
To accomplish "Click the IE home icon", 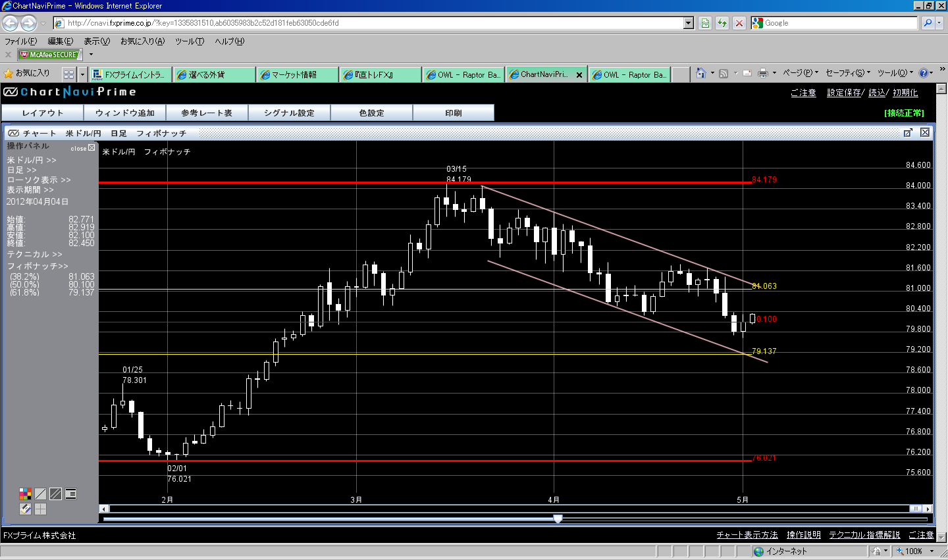I will 701,74.
